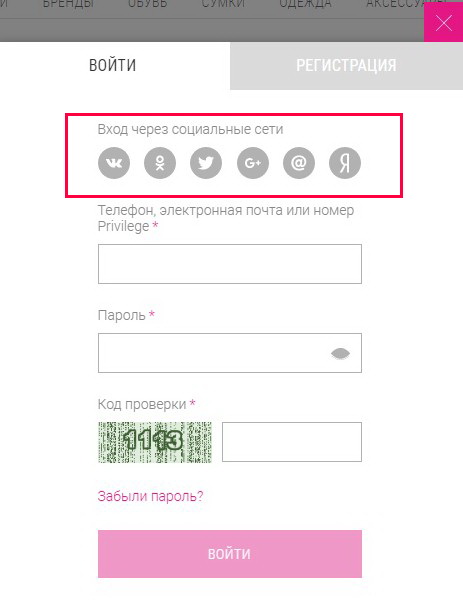Choose Odnoklassniki social login icon

click(160, 163)
